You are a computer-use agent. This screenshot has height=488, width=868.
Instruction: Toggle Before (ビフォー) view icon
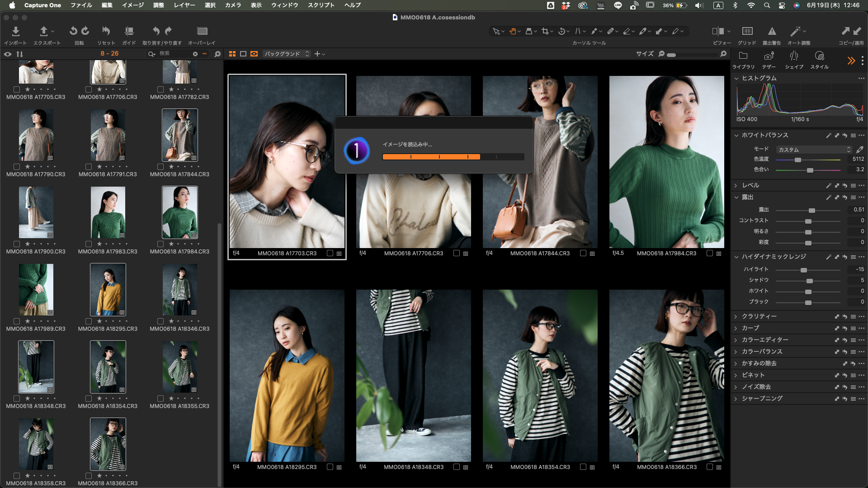(718, 31)
